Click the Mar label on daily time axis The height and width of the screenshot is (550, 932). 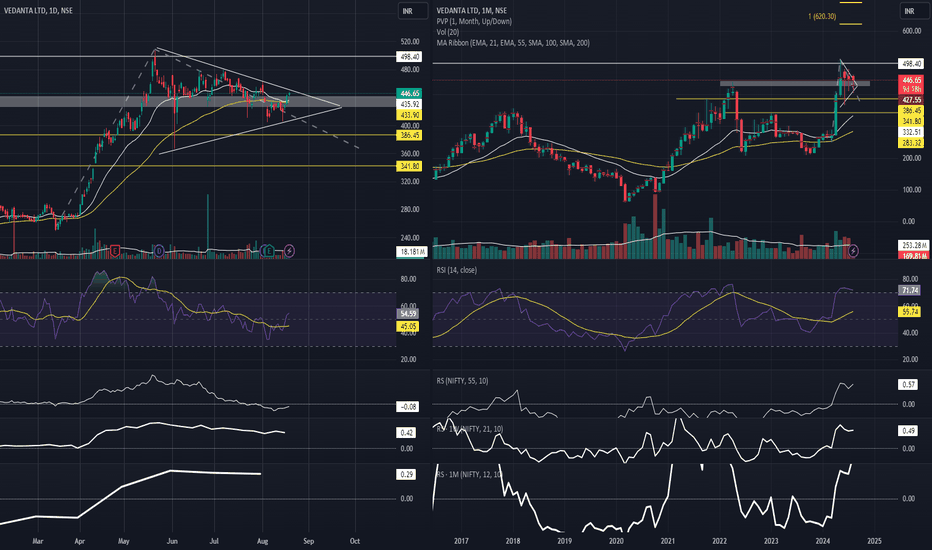[x=38, y=541]
